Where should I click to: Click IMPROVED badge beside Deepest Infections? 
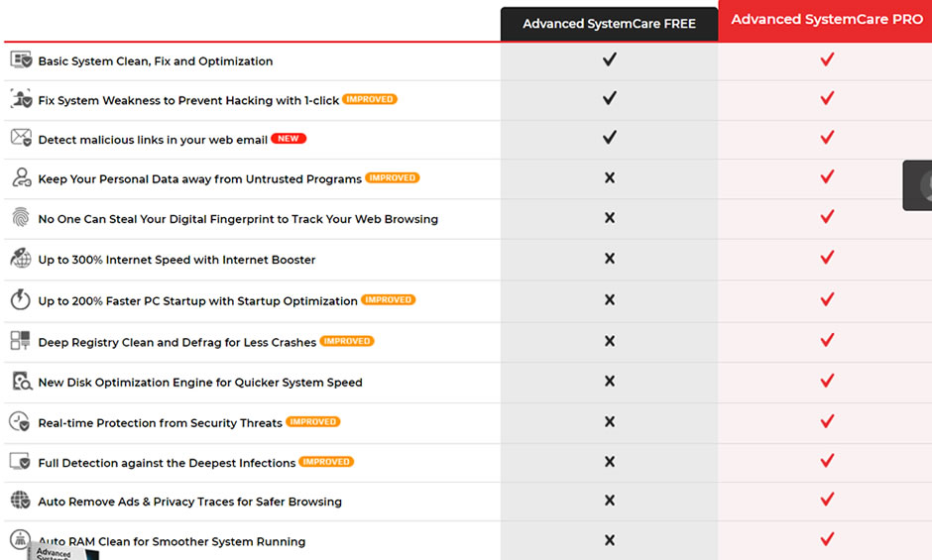coord(326,462)
